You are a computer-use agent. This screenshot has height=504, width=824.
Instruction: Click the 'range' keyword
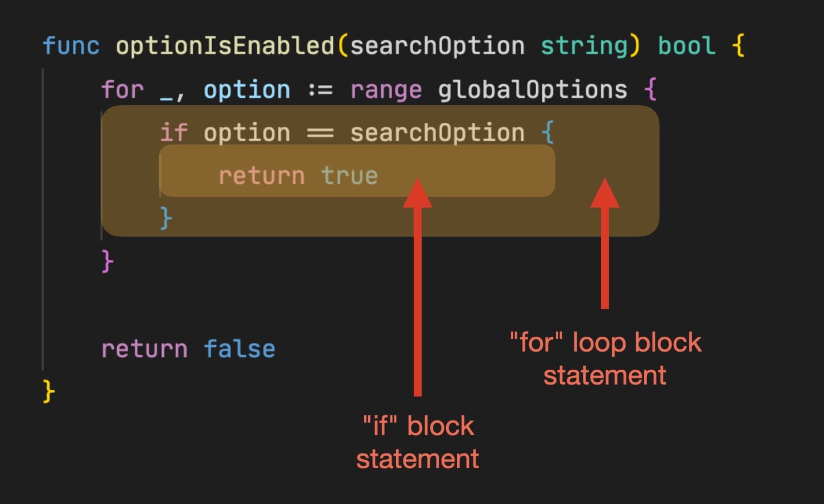[386, 90]
